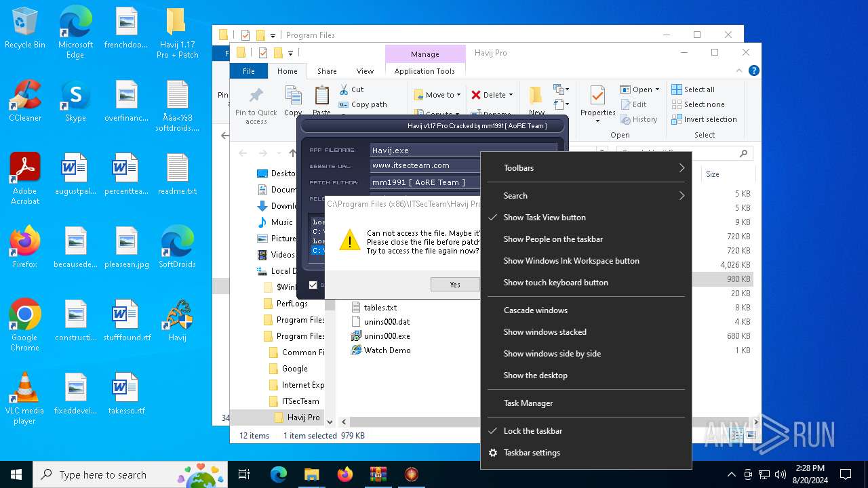Select Show the desktop
The image size is (868, 488).
pos(586,375)
